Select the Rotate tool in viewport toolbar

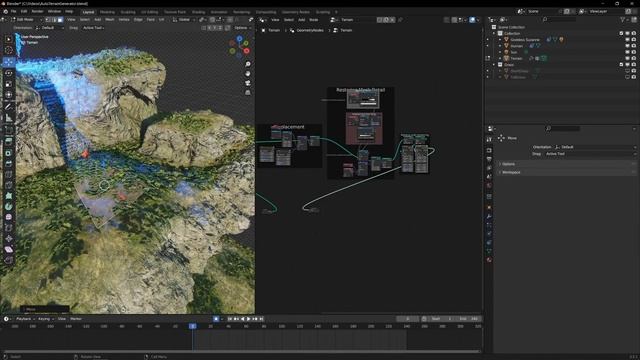tap(9, 73)
